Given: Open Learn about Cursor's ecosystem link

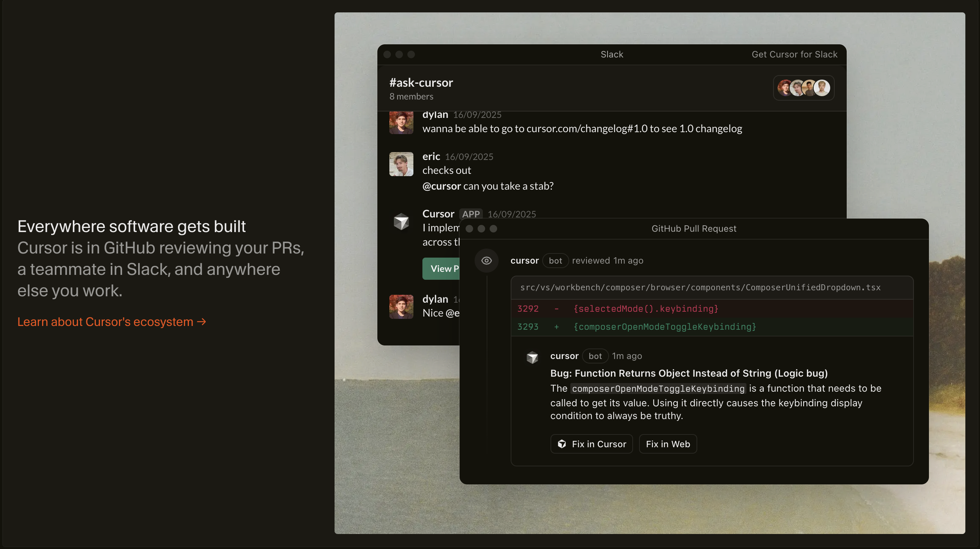Looking at the screenshot, I should [112, 322].
